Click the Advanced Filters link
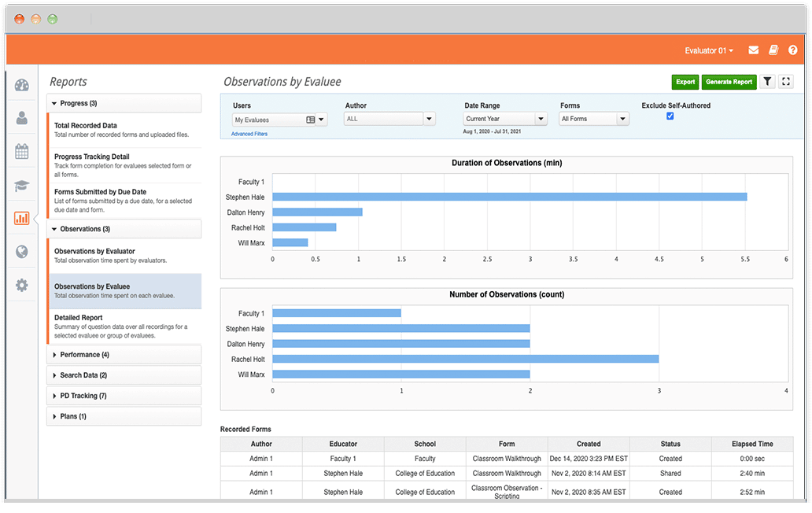Image resolution: width=812 pixels, height=513 pixels. (x=249, y=135)
